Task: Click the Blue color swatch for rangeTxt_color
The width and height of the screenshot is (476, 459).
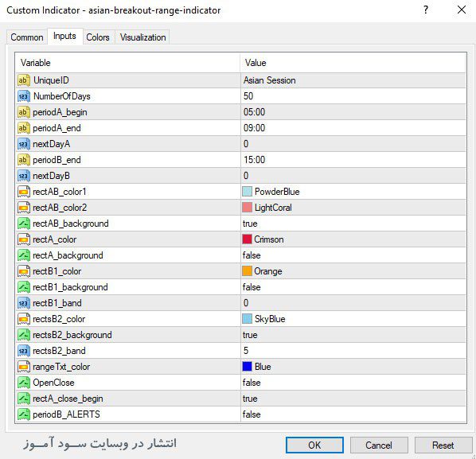Action: click(247, 367)
